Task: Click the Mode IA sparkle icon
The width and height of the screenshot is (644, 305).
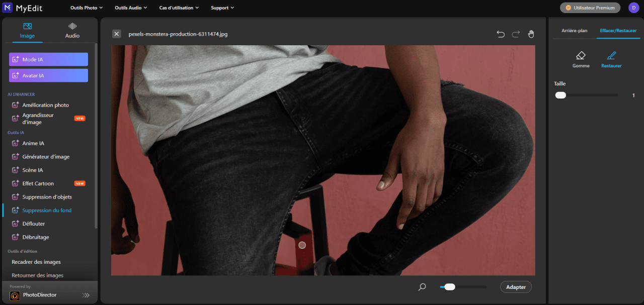Action: coord(16,59)
